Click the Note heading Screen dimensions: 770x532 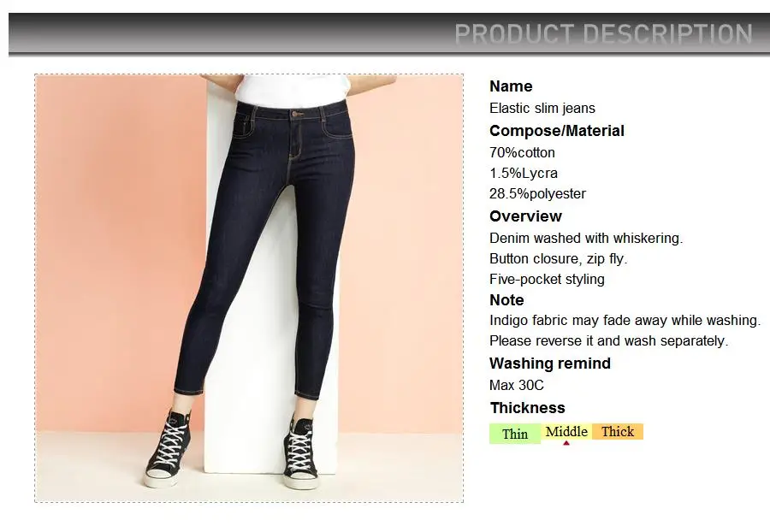(506, 300)
